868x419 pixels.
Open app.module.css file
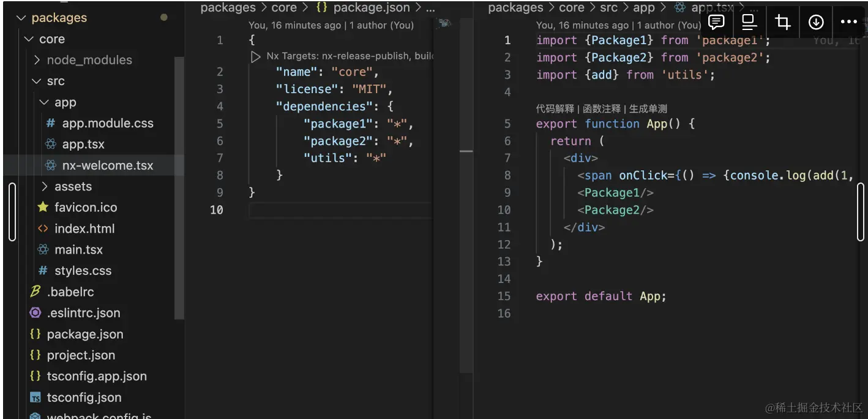pyautogui.click(x=108, y=123)
